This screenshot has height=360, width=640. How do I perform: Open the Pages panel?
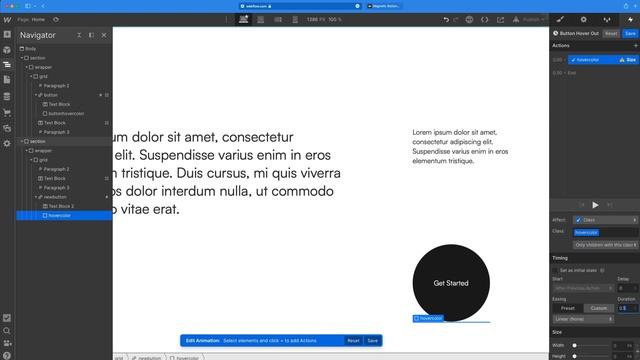(7, 80)
